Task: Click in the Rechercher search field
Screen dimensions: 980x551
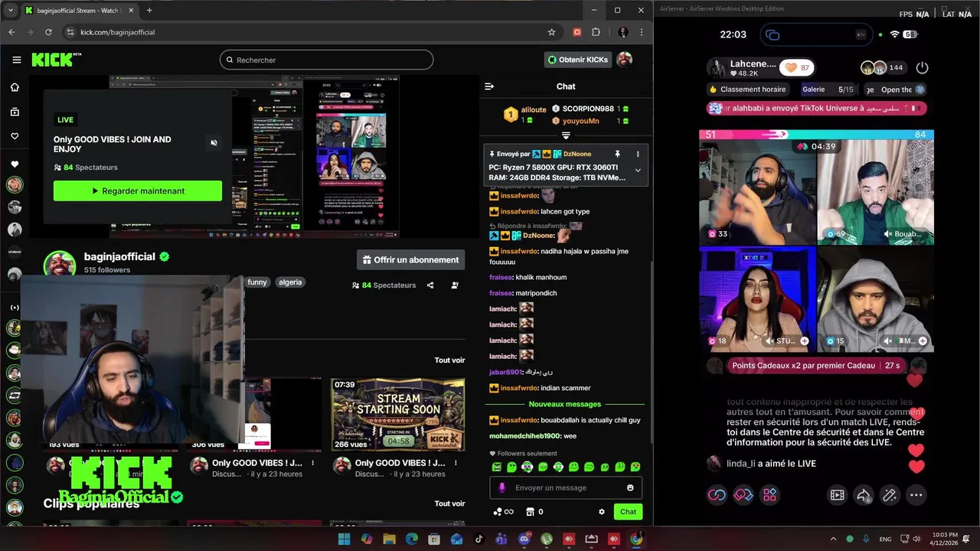Action: point(326,60)
